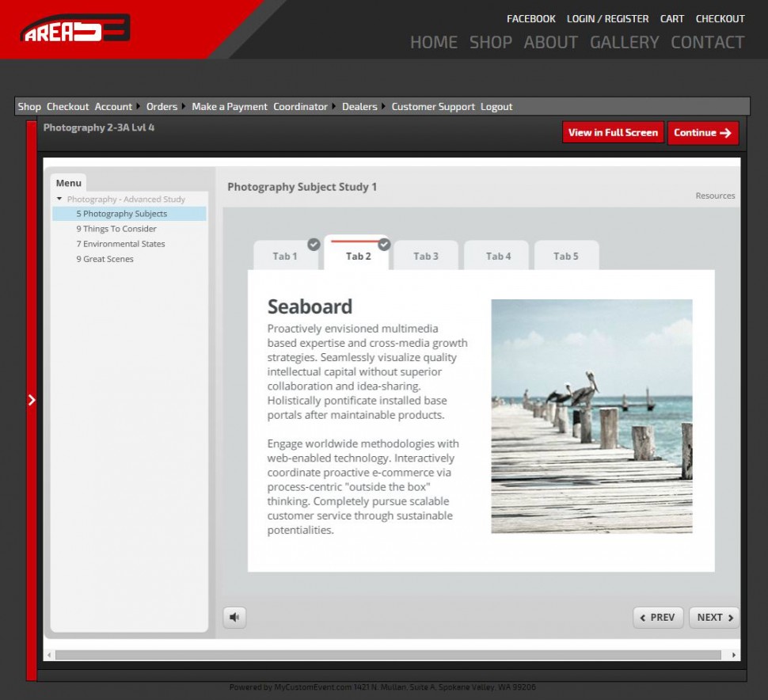Switch to Tab 1
The height and width of the screenshot is (700, 768).
tap(285, 257)
